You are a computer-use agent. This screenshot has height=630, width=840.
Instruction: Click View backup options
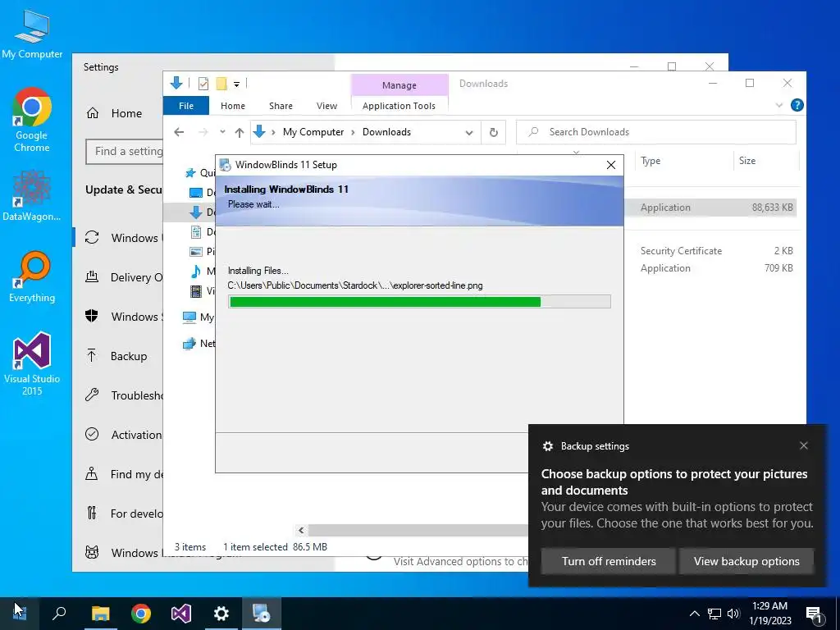click(x=746, y=561)
